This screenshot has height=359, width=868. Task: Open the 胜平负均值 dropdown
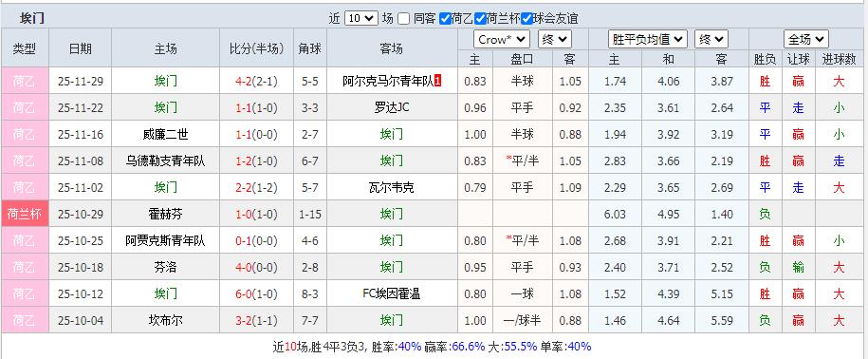(648, 39)
